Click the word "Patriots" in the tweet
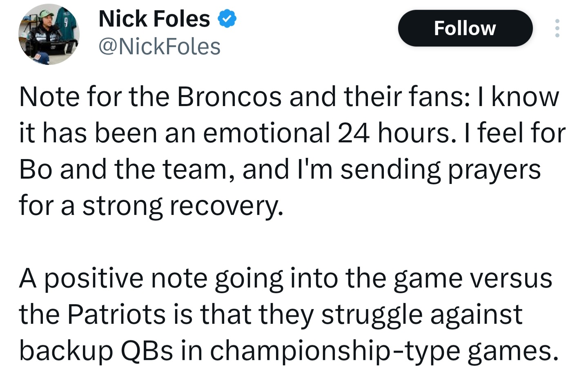The image size is (588, 374). (x=116, y=314)
